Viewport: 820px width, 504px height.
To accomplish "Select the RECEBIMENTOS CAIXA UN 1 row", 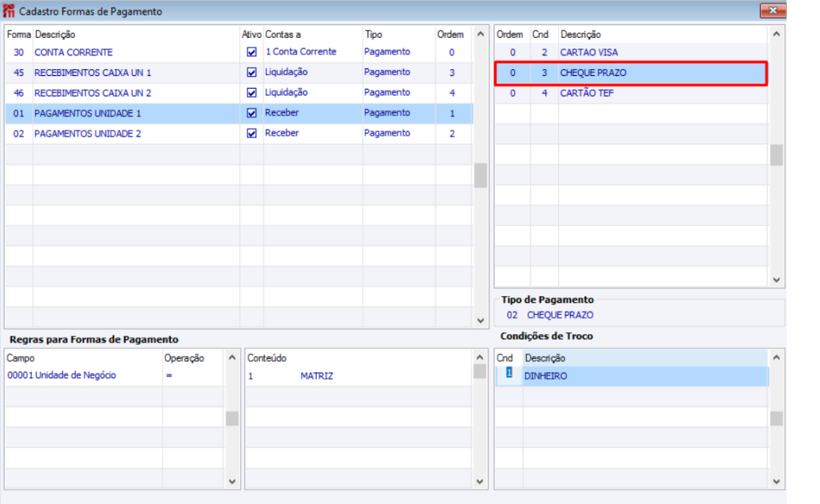I will pyautogui.click(x=239, y=73).
